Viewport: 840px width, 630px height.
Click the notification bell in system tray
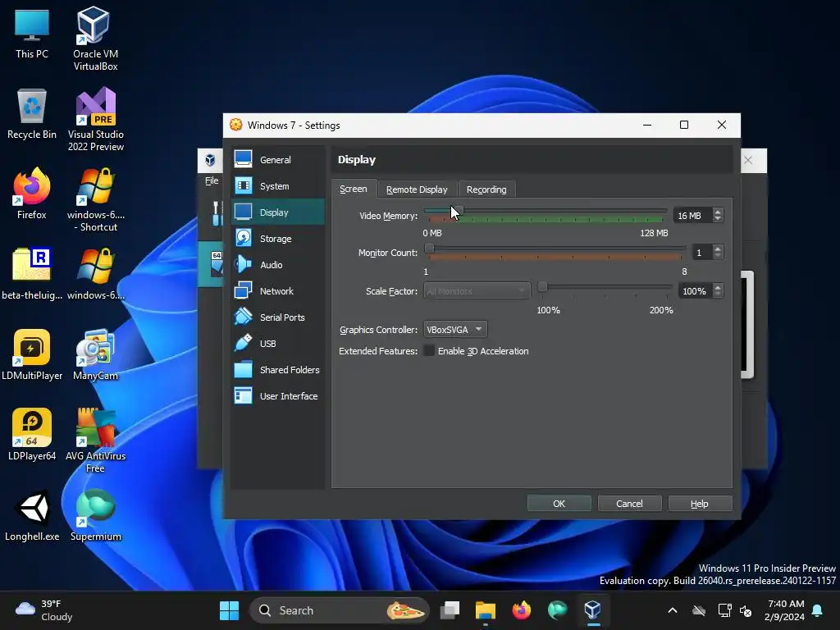818,610
